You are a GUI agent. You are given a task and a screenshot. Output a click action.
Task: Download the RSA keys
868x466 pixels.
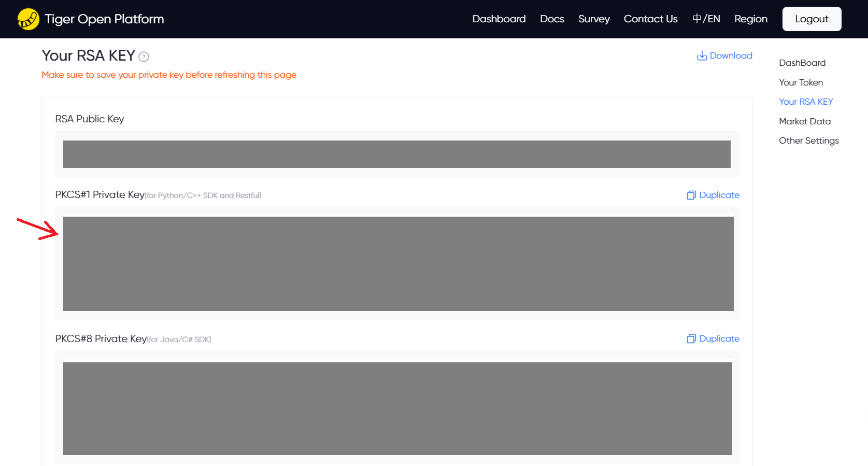tap(724, 55)
